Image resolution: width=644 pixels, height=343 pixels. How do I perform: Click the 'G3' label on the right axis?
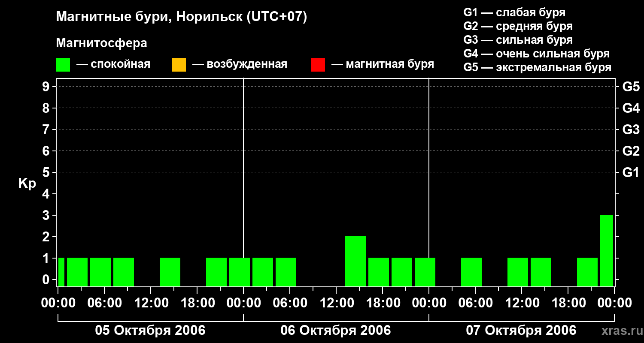pos(631,129)
